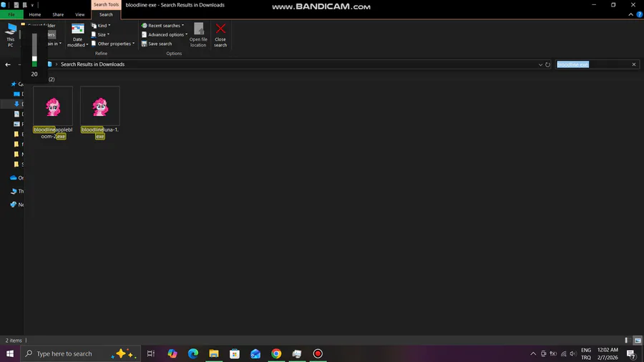Screen dimensions: 644x362
Task: Select bloodlineapplebloom-2.exe file
Action: pos(53,113)
